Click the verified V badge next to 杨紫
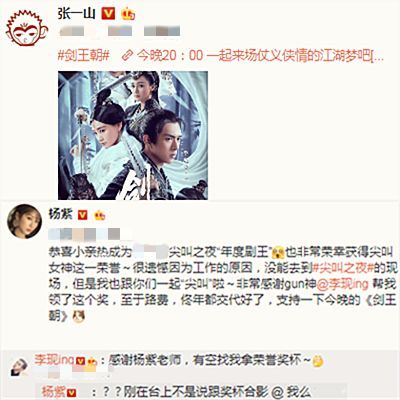Image resolution: width=400 pixels, height=400 pixels. pos(83,215)
